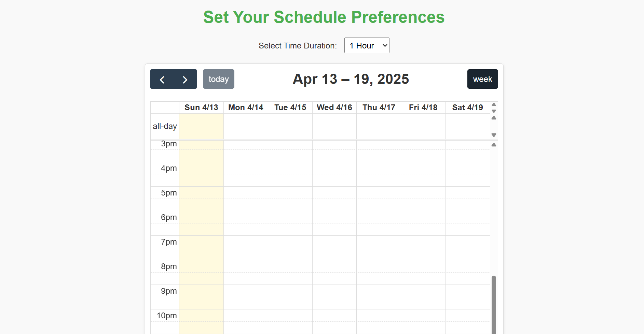Click Saturday 9pm time slot
Viewport: 644px width, 334px height.
point(467,291)
